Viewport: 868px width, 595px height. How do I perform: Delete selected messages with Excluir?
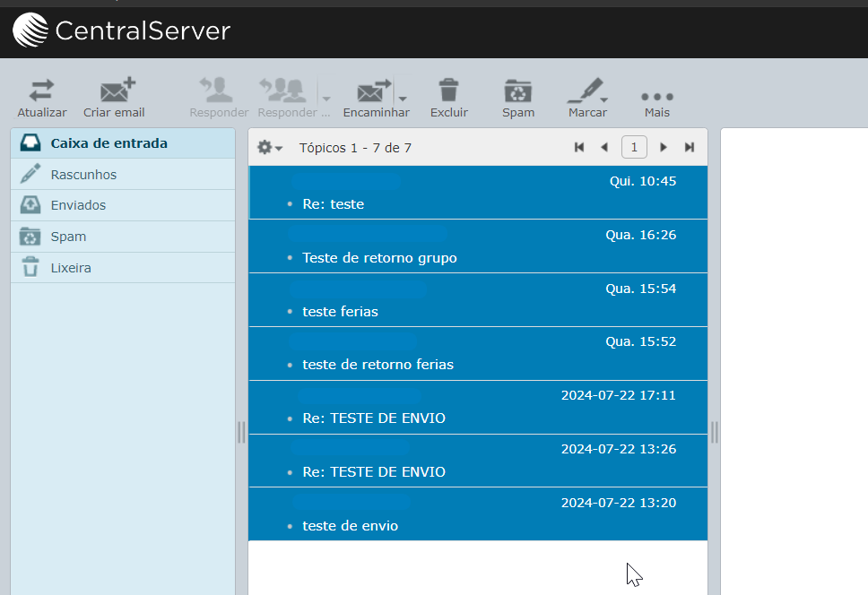pos(448,91)
